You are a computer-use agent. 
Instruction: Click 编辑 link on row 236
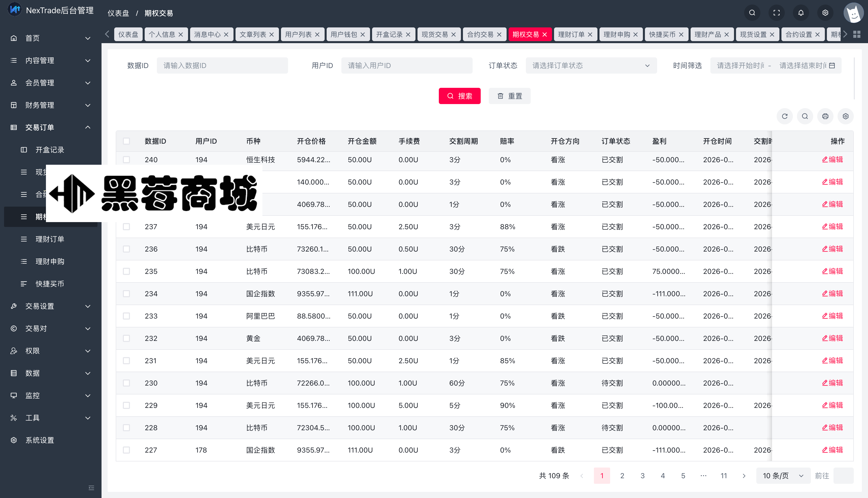pyautogui.click(x=832, y=249)
